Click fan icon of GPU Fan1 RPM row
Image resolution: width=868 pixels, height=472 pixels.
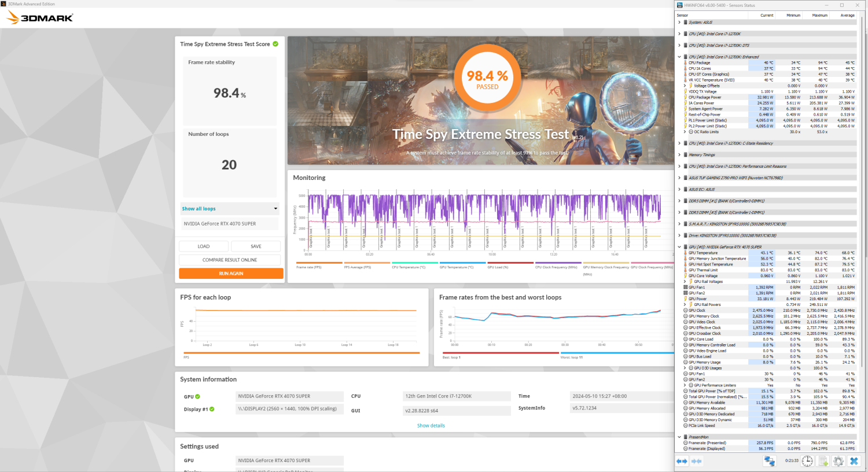[686, 287]
